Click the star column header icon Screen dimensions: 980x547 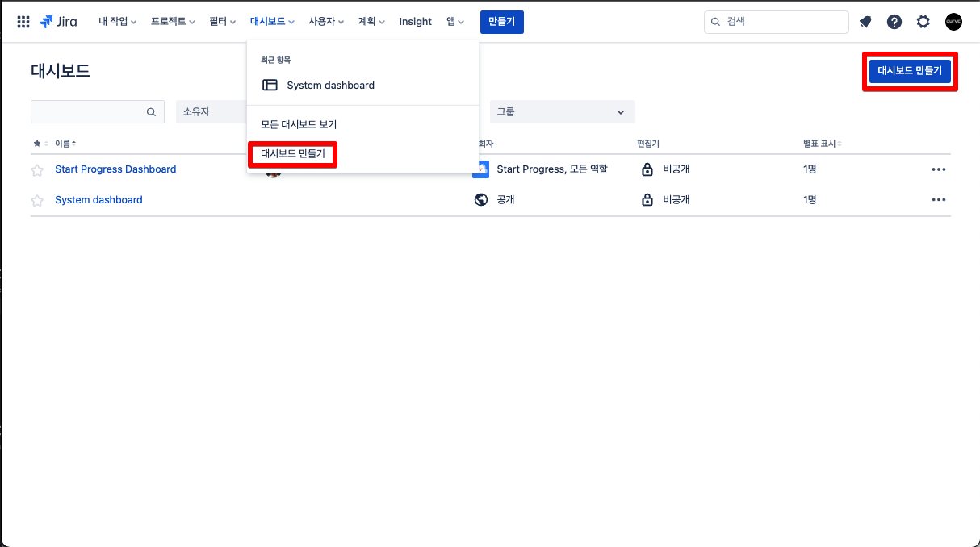point(37,143)
